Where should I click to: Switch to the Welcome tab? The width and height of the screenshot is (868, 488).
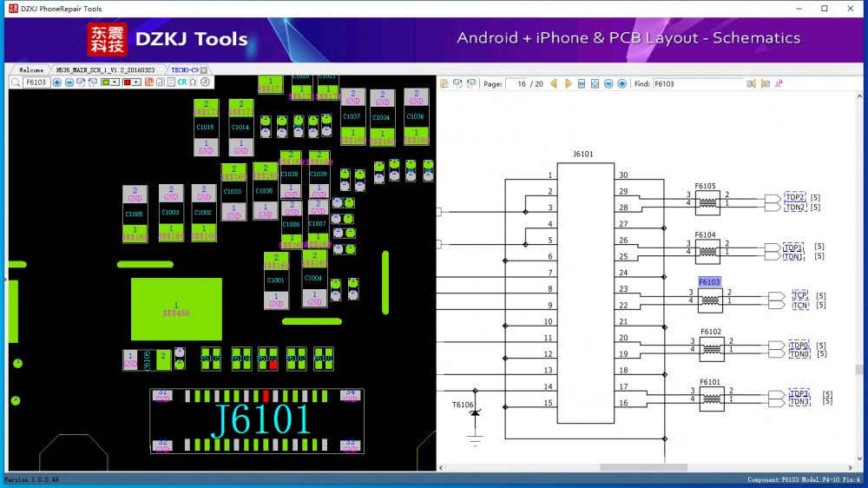click(x=31, y=70)
